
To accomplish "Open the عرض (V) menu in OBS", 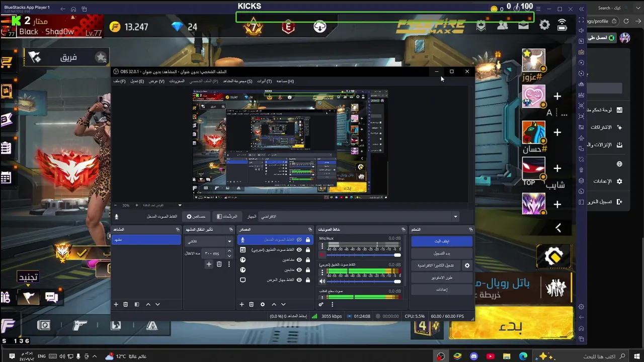I will pos(156,81).
